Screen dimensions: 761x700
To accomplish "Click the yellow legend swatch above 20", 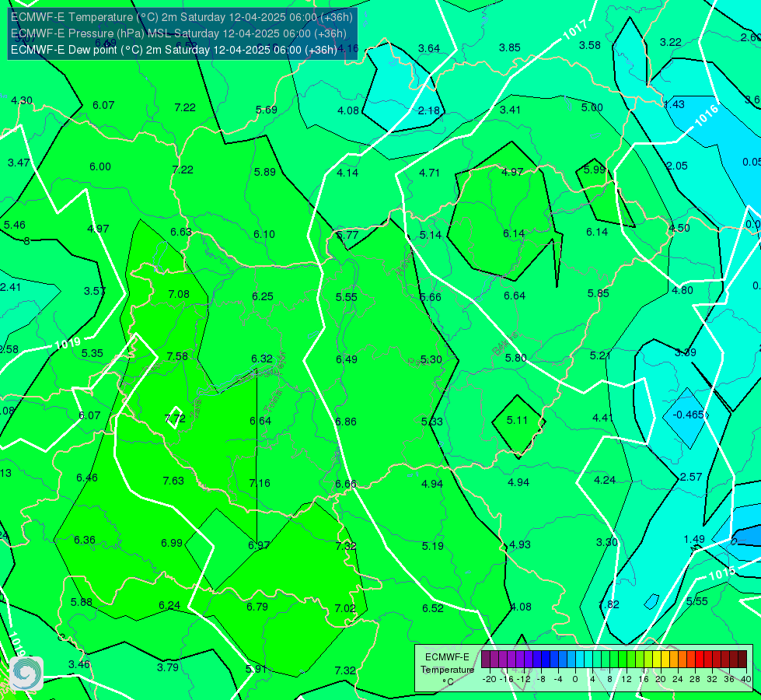I will [x=657, y=660].
